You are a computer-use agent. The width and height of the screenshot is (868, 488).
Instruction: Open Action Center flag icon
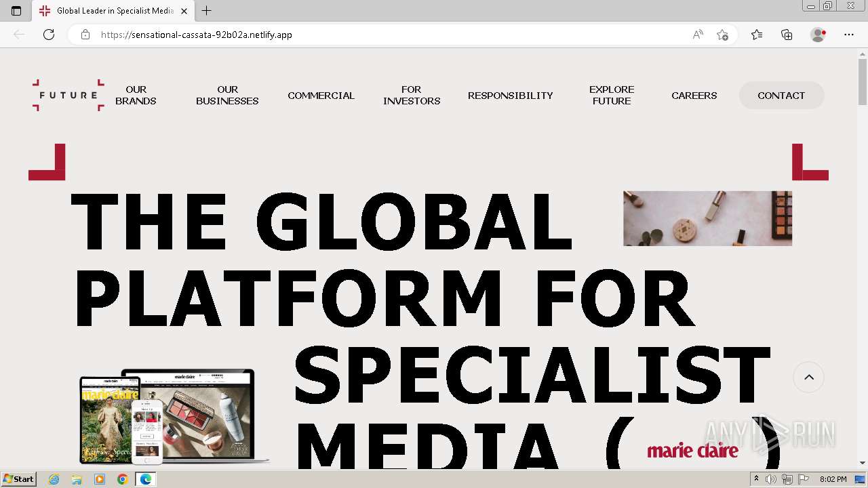click(803, 479)
